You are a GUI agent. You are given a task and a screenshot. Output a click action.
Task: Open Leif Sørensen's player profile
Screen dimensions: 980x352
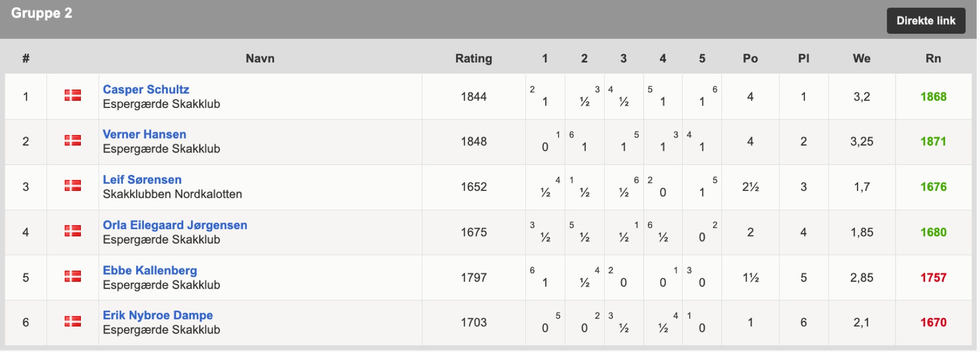pos(142,180)
